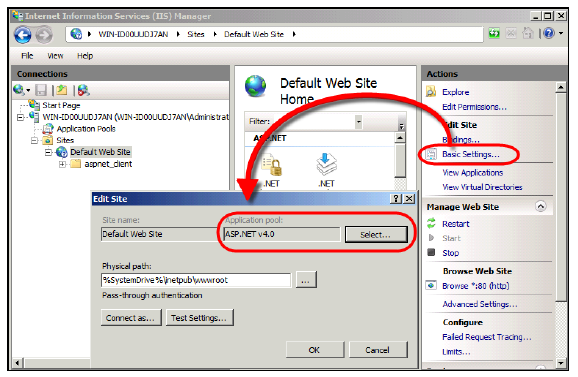
Task: Click the arrow after Default Web Site breadcrumb
Action: [x=294, y=34]
